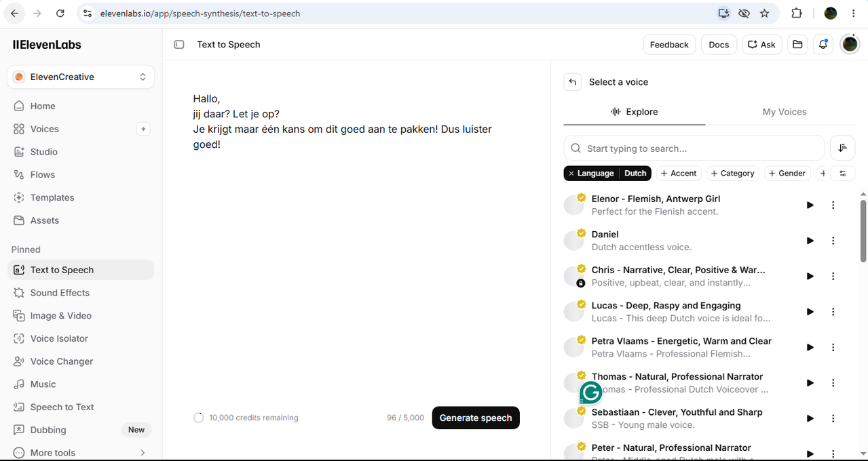Bookmark this page with star icon
Screen dimensions: 868x461
765,14
